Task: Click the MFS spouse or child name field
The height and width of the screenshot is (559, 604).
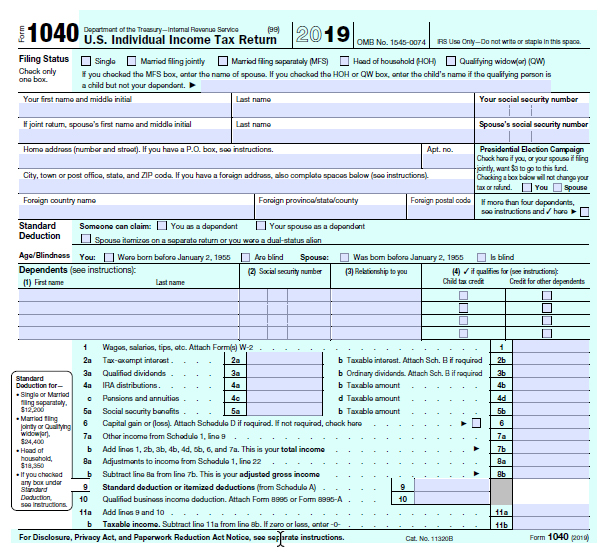Action: point(376,86)
